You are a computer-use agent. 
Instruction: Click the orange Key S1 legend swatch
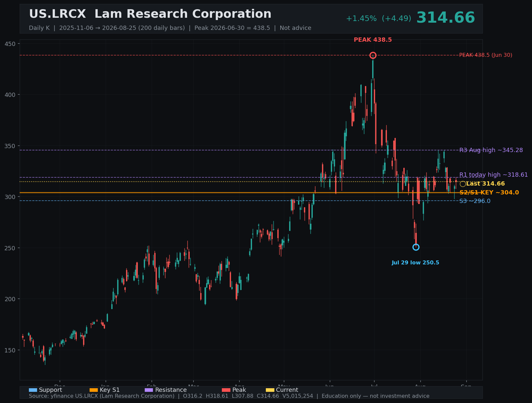tap(94, 390)
